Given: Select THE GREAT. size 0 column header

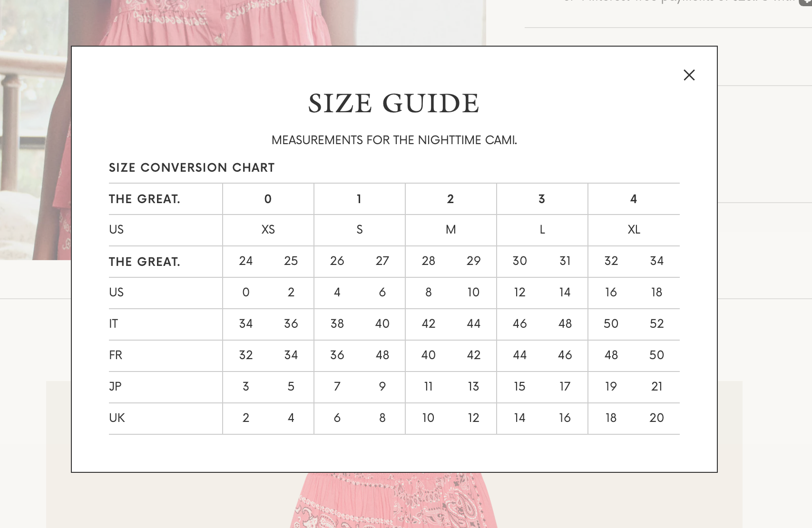Looking at the screenshot, I should (x=268, y=199).
